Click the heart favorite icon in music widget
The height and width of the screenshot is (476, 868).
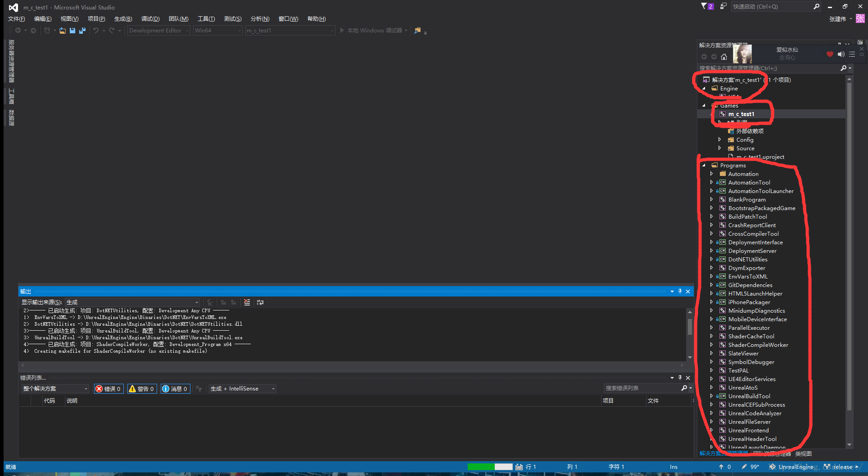830,54
